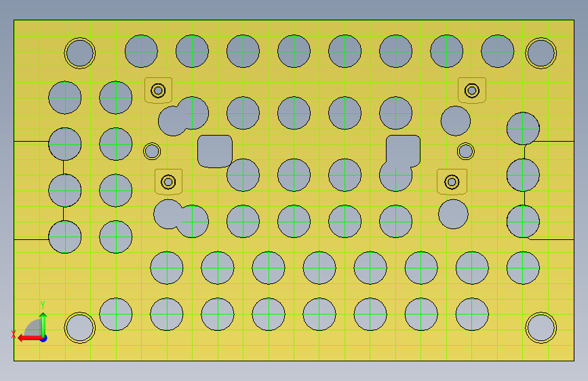This screenshot has height=381, width=588.
Task: Click the screw boss in the upper-right pocket
Action: [x=472, y=90]
